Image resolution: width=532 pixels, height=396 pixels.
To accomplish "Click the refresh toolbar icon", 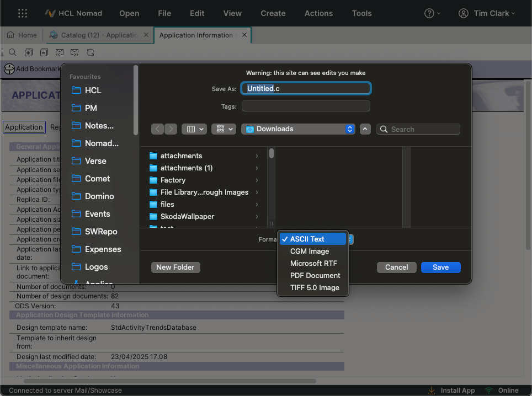I will coord(91,52).
